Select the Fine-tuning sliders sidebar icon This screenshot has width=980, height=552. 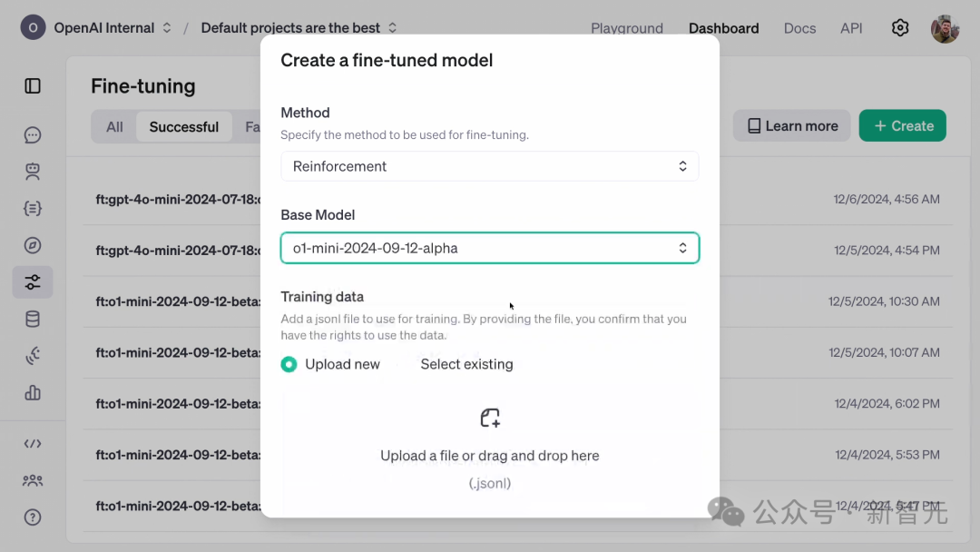[x=33, y=282]
